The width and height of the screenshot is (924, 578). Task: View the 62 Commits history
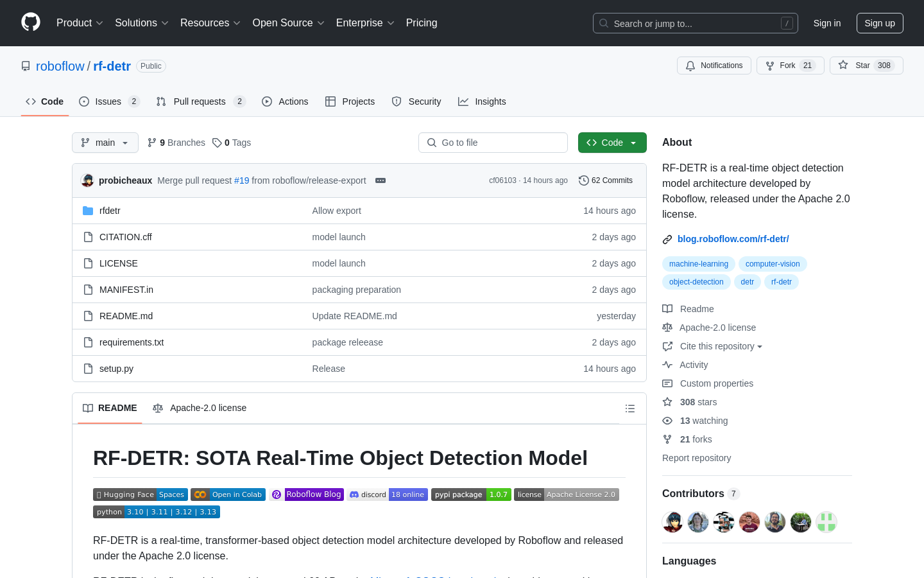click(606, 180)
